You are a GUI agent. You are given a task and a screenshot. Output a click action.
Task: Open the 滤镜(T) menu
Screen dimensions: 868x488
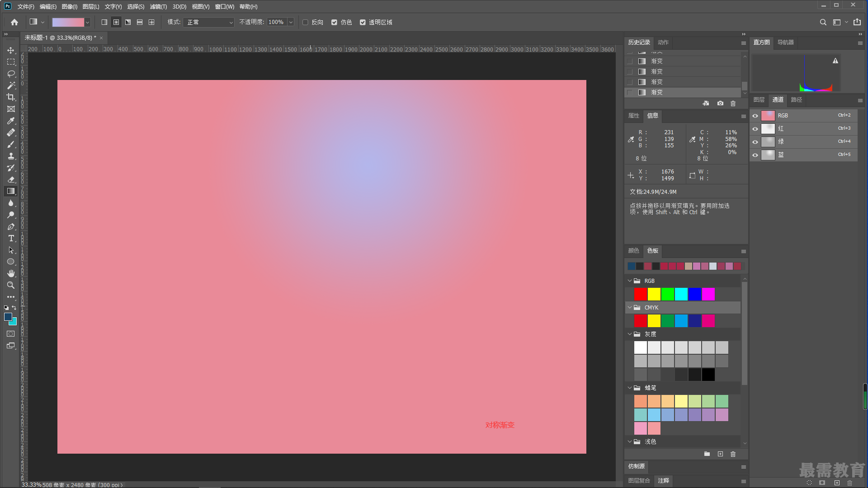[158, 7]
